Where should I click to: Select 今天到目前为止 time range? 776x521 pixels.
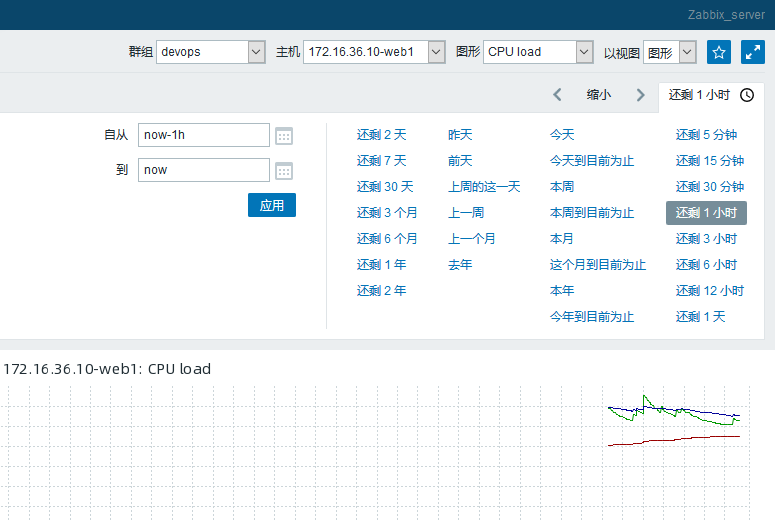592,160
